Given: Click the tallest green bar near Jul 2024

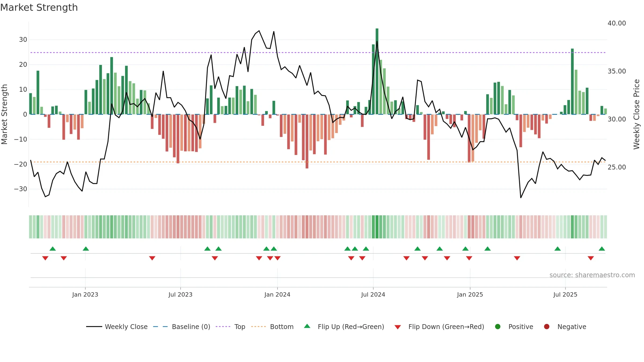Looking at the screenshot, I should point(377,71).
